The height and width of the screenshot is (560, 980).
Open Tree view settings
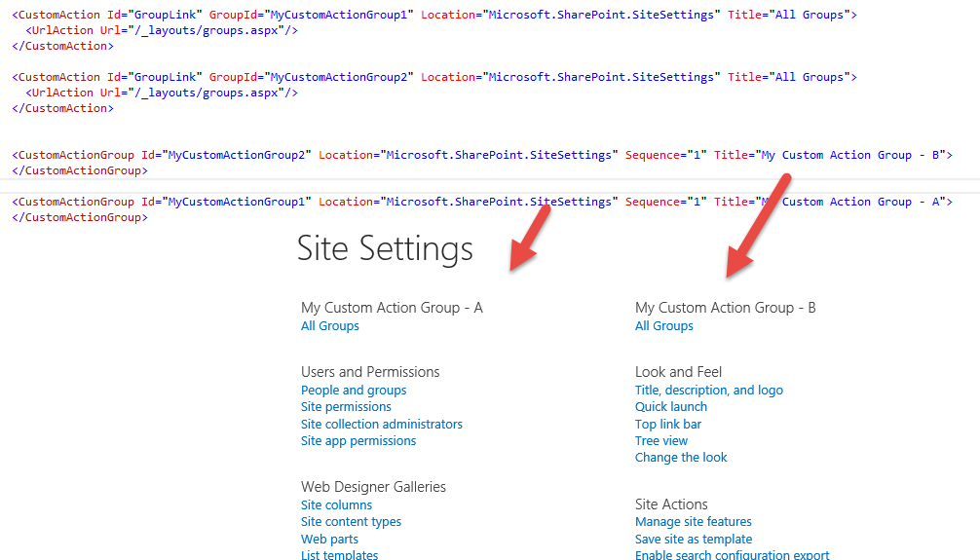point(661,441)
